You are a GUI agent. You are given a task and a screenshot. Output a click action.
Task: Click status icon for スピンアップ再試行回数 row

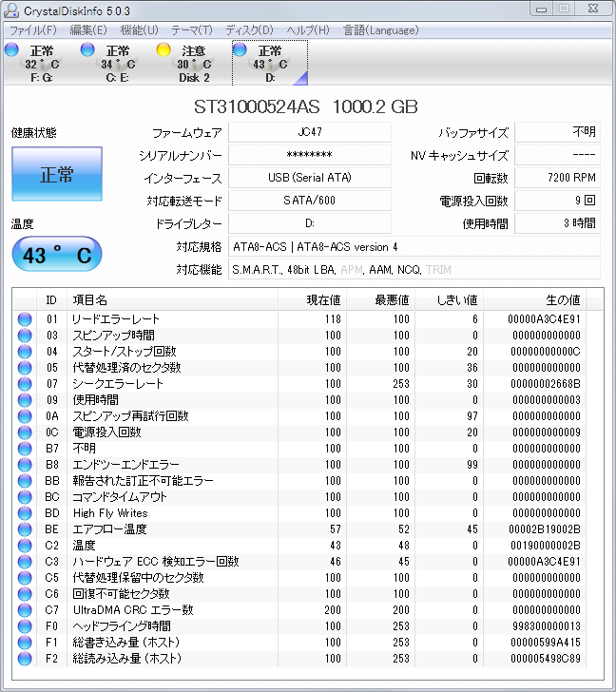coord(25,416)
